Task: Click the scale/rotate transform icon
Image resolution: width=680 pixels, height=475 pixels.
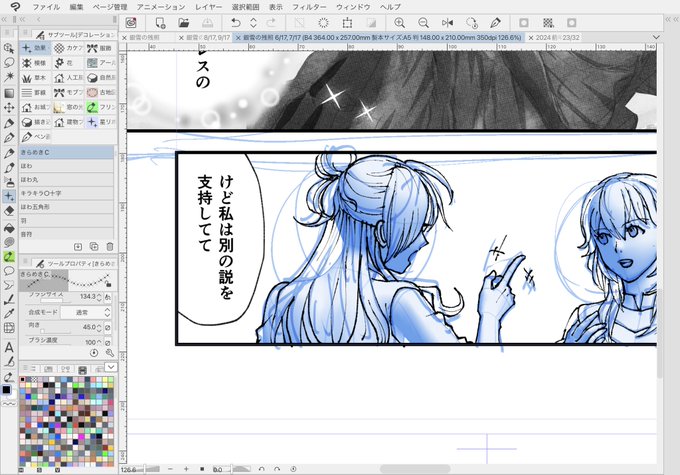Action: coord(347,23)
